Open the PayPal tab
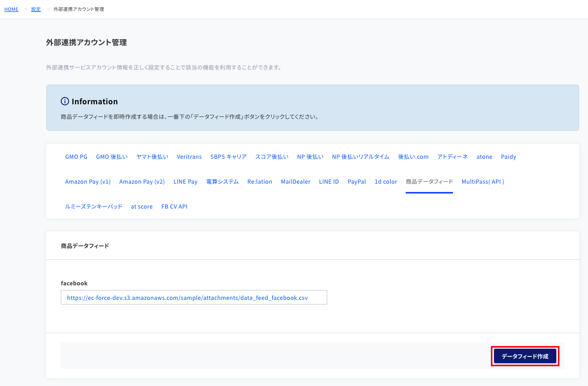The height and width of the screenshot is (386, 588). pos(357,182)
